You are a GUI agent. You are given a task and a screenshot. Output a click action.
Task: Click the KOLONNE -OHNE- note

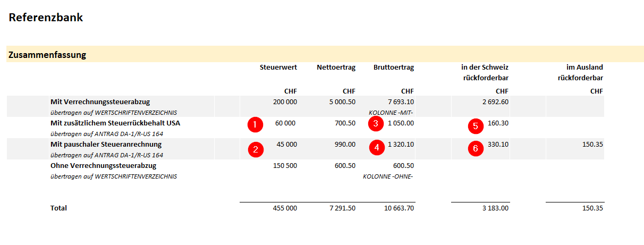click(x=388, y=176)
